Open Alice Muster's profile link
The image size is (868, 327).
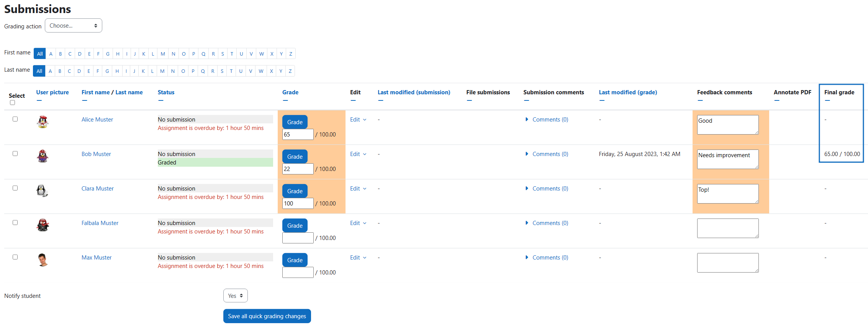tap(97, 120)
